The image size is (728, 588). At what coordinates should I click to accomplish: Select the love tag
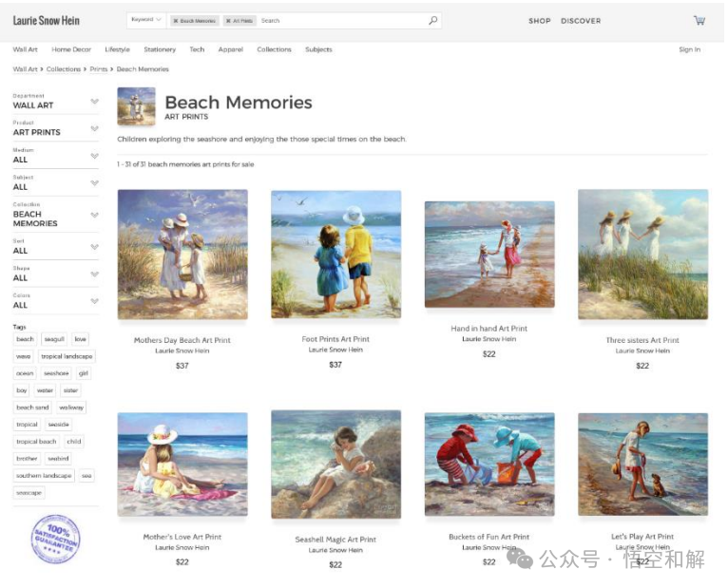coord(81,339)
